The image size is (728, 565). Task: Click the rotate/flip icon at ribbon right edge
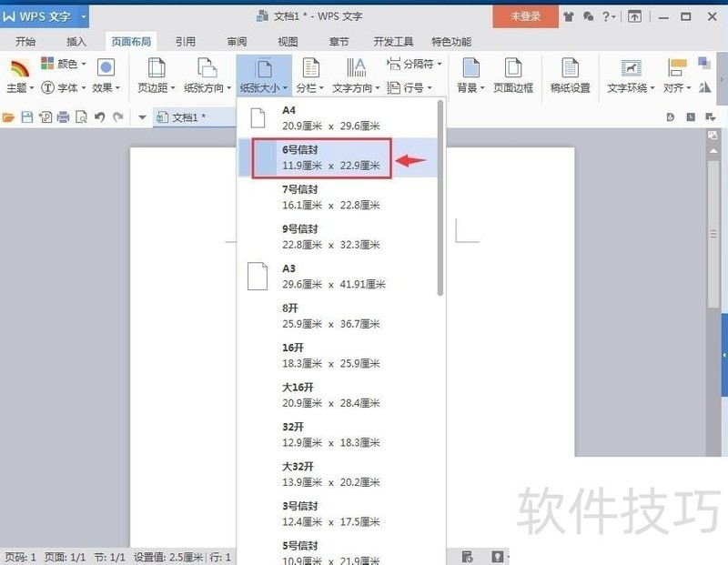[704, 86]
